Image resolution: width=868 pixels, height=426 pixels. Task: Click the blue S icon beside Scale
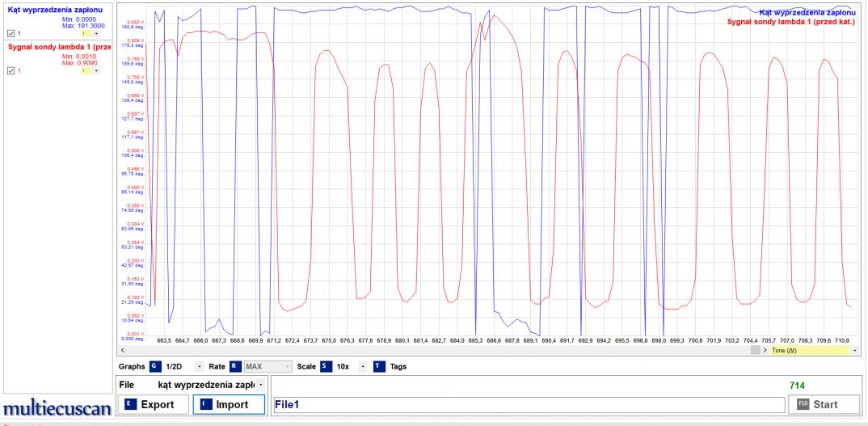324,366
